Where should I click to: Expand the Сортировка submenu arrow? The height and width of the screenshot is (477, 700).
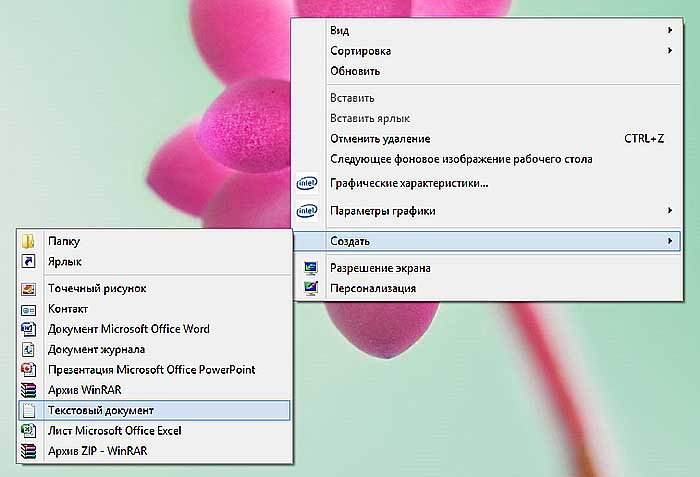point(670,50)
